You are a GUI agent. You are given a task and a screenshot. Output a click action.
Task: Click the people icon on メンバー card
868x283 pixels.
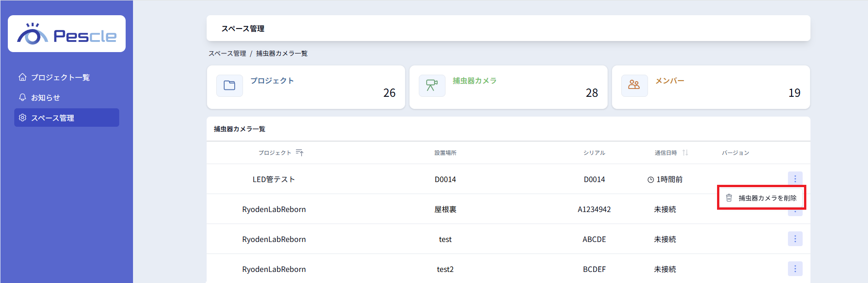pos(634,85)
